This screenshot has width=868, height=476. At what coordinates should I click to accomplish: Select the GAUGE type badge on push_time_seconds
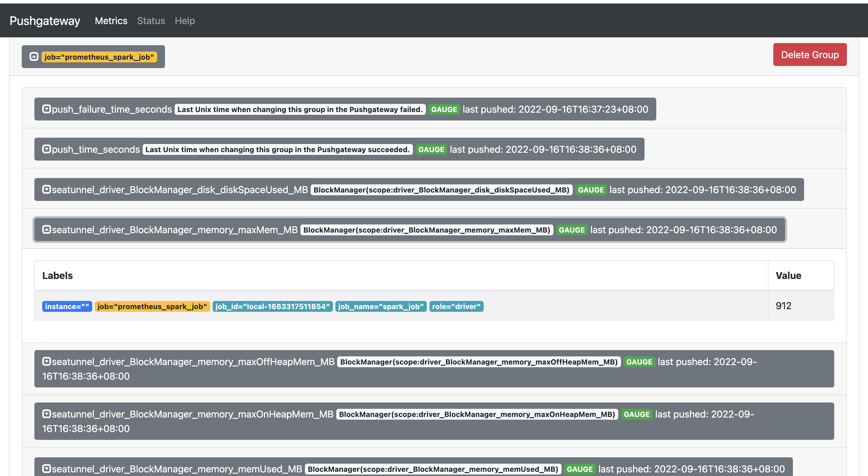tap(431, 149)
